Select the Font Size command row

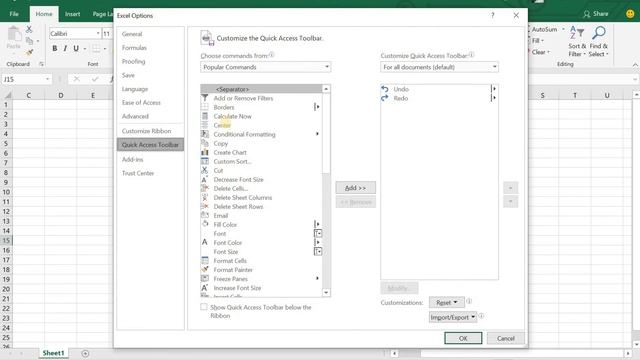261,251
